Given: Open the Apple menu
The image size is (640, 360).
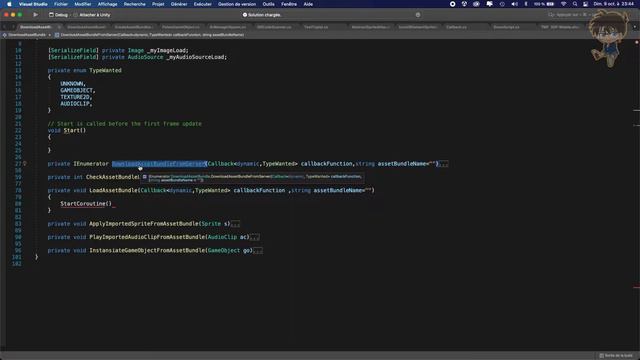Looking at the screenshot, I should tap(9, 4).
